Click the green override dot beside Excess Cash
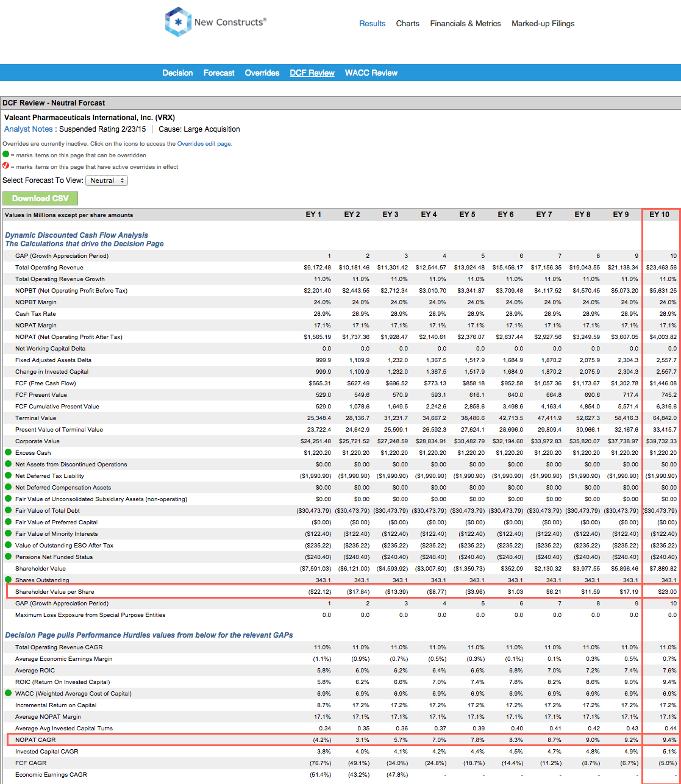This screenshot has height=784, width=681. click(x=8, y=452)
